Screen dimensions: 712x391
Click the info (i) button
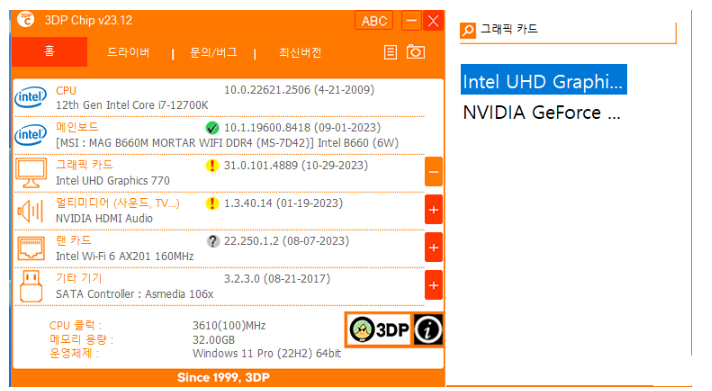[x=427, y=329]
